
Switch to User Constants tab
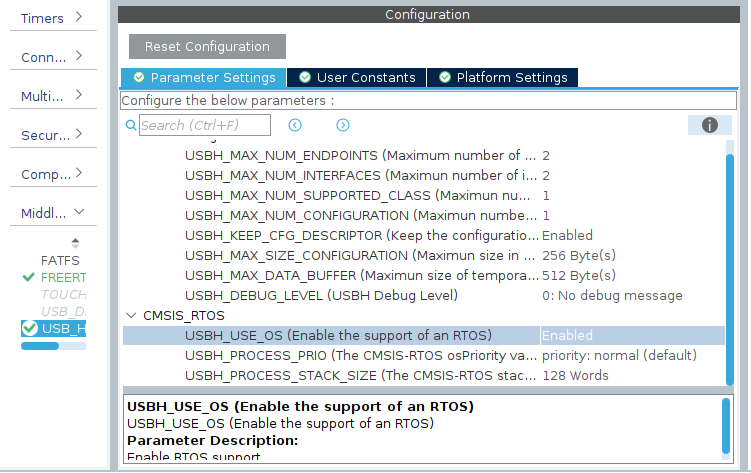click(357, 78)
